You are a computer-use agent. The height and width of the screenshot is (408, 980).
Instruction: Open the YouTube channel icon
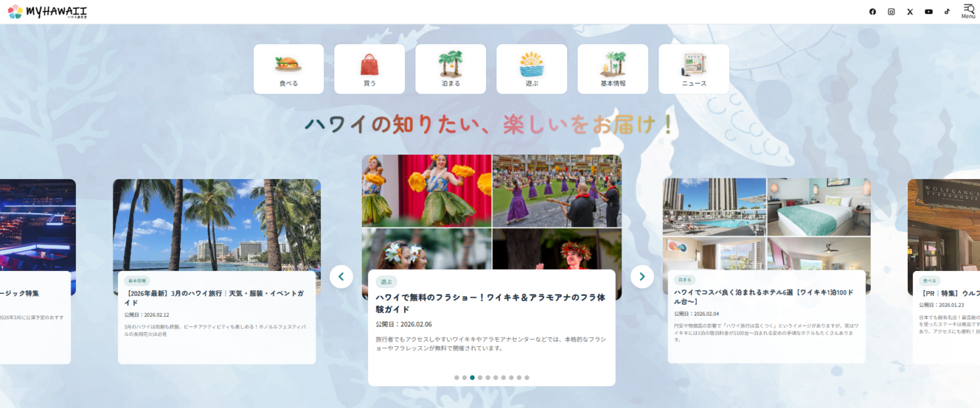click(928, 11)
